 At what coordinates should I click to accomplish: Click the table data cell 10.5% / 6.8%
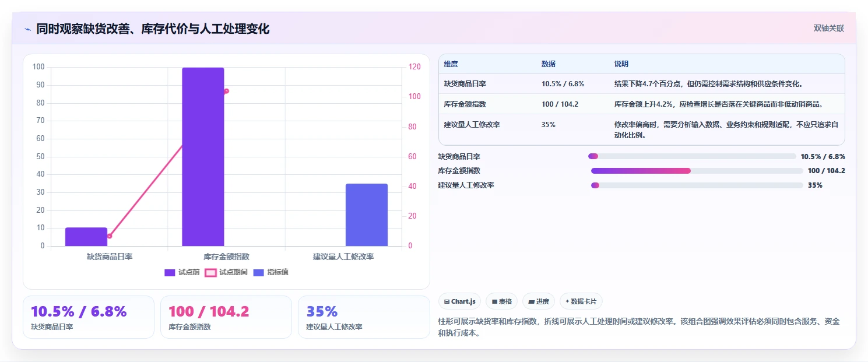click(563, 84)
